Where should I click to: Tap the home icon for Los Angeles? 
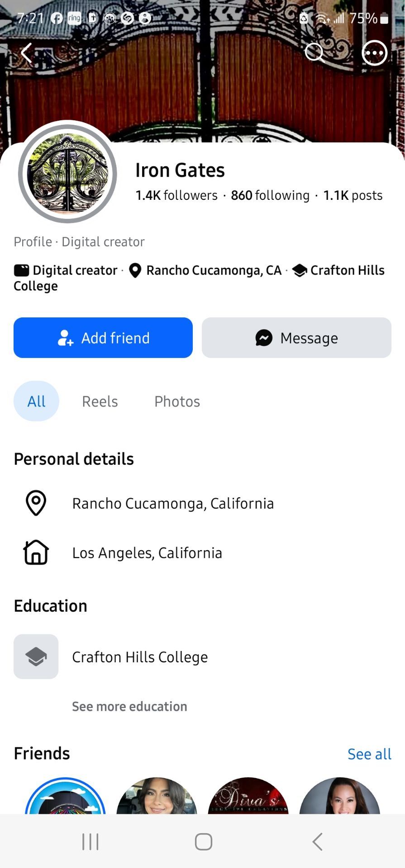tap(36, 552)
